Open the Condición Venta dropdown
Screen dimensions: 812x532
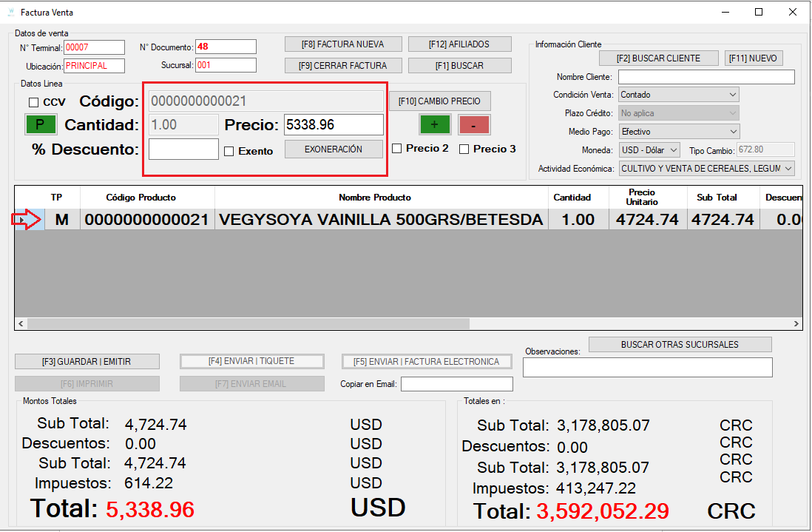pos(679,95)
